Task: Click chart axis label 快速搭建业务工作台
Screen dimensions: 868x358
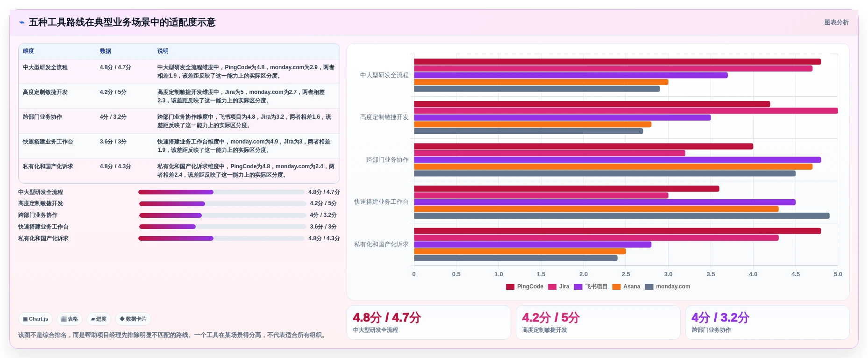Action: point(381,202)
